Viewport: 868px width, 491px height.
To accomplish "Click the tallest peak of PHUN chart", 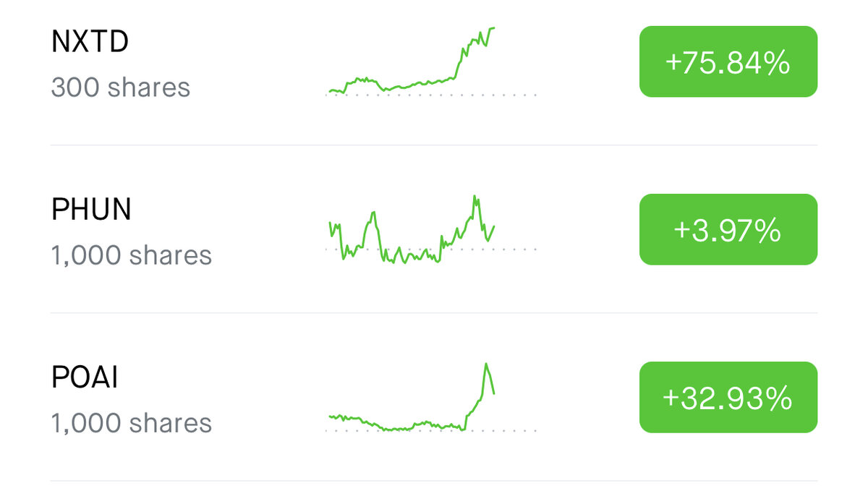I will pyautogui.click(x=475, y=197).
